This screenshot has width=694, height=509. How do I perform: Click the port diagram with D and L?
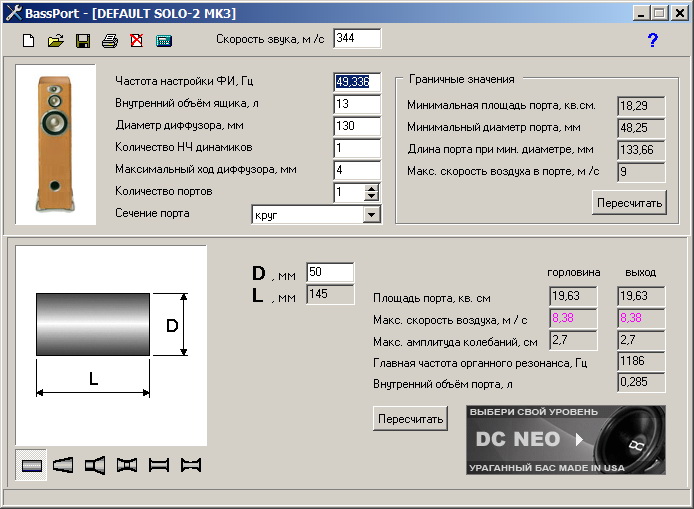pyautogui.click(x=111, y=345)
